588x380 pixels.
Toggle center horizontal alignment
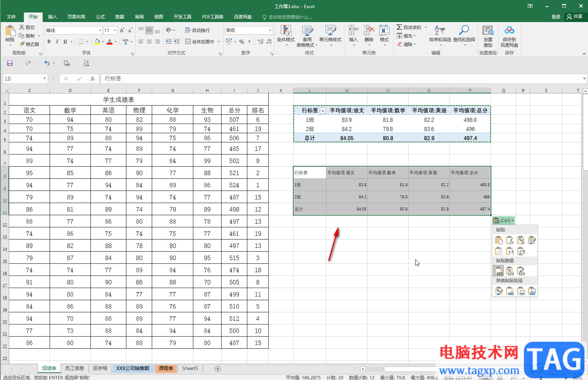pos(149,42)
